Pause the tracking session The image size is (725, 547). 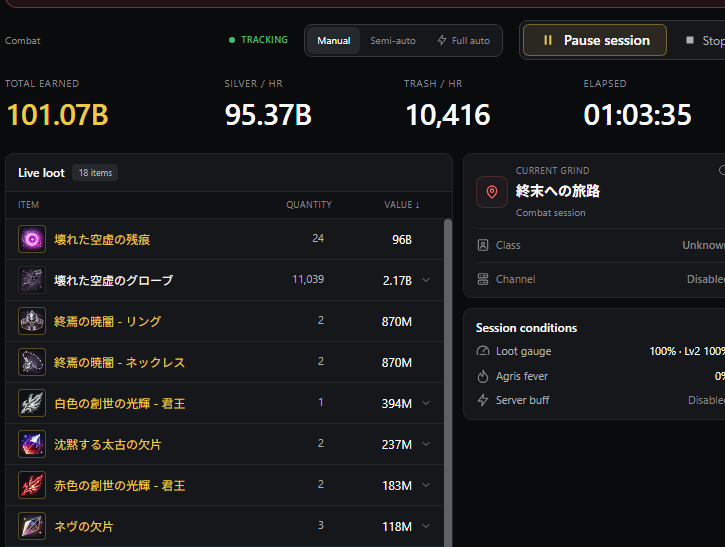[595, 40]
